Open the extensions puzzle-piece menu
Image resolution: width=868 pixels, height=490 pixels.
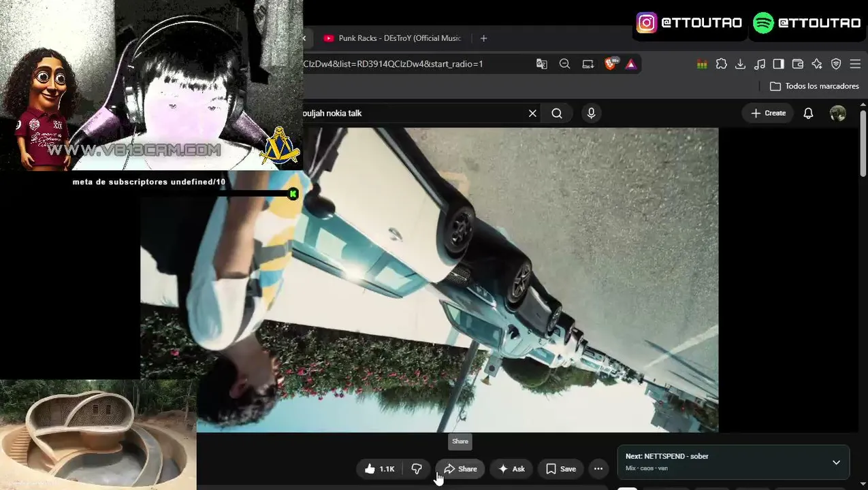722,64
